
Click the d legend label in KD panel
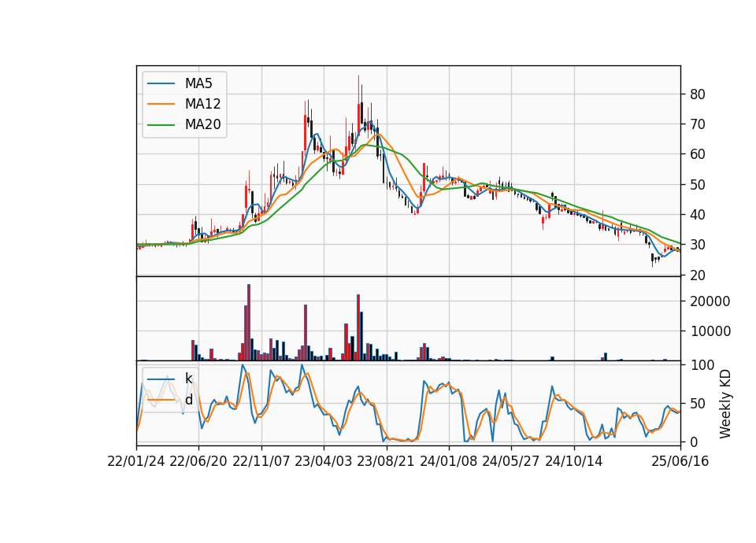188,400
